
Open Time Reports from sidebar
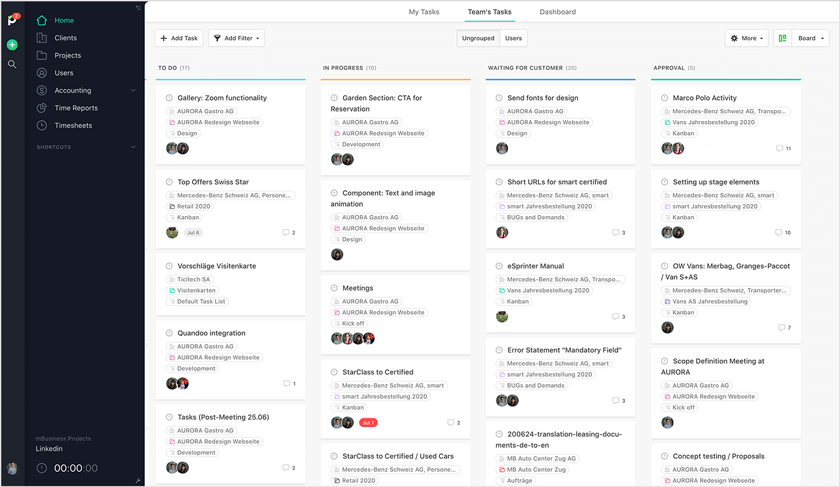[76, 108]
